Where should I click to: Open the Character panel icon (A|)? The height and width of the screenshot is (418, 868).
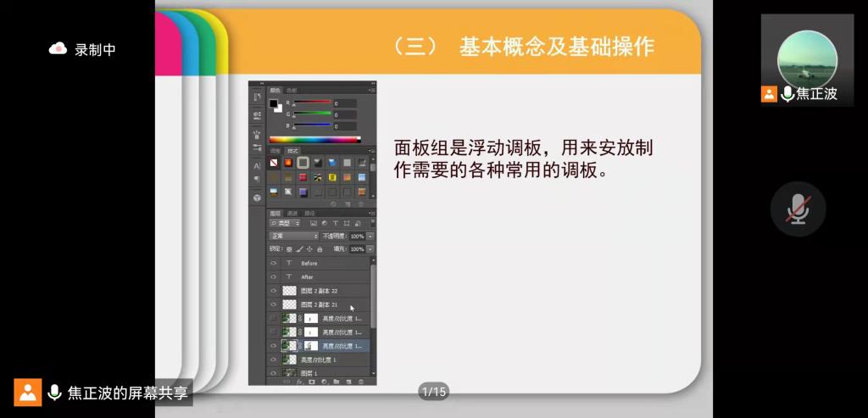coord(257,165)
